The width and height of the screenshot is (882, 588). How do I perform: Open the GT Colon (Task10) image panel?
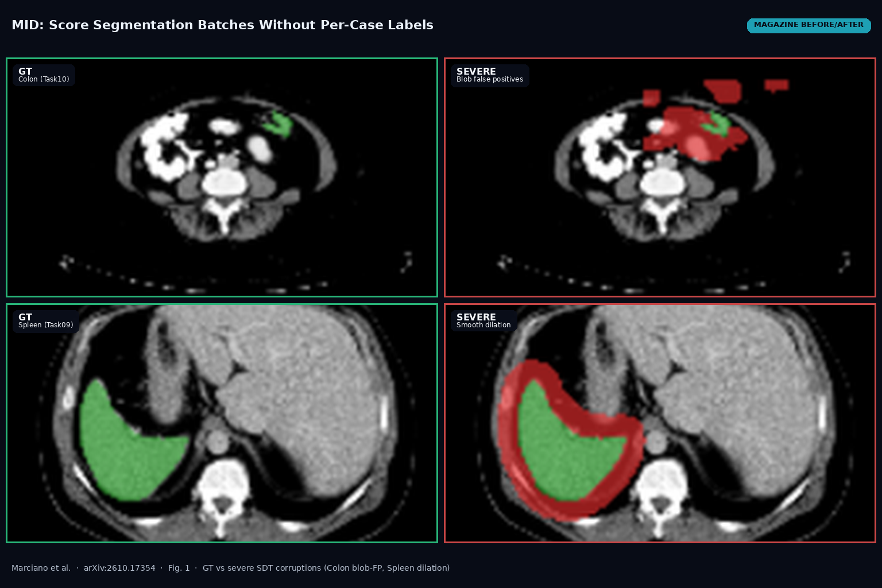222,177
